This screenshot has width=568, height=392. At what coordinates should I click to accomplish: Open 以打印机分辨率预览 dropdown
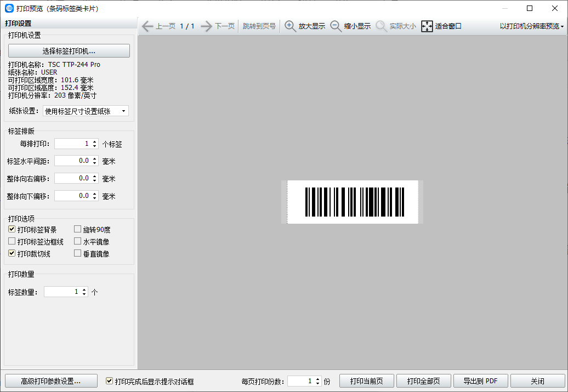[531, 26]
